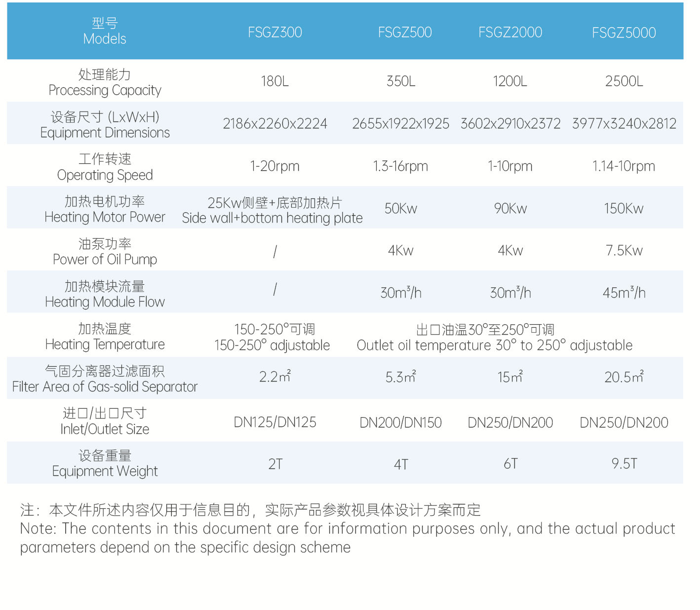
Task: Click the Heating Motor Power label
Action: 105,209
